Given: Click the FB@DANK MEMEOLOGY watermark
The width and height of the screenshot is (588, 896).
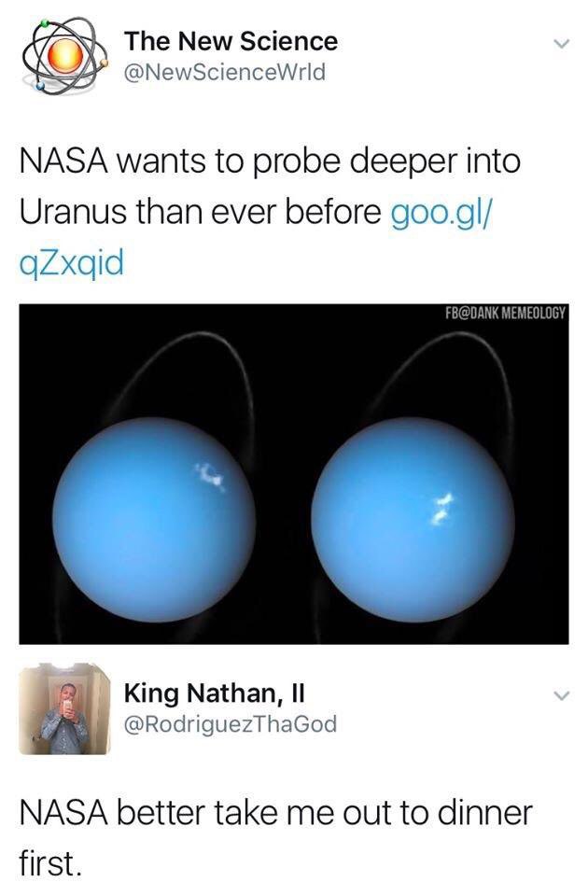Looking at the screenshot, I should [x=505, y=314].
